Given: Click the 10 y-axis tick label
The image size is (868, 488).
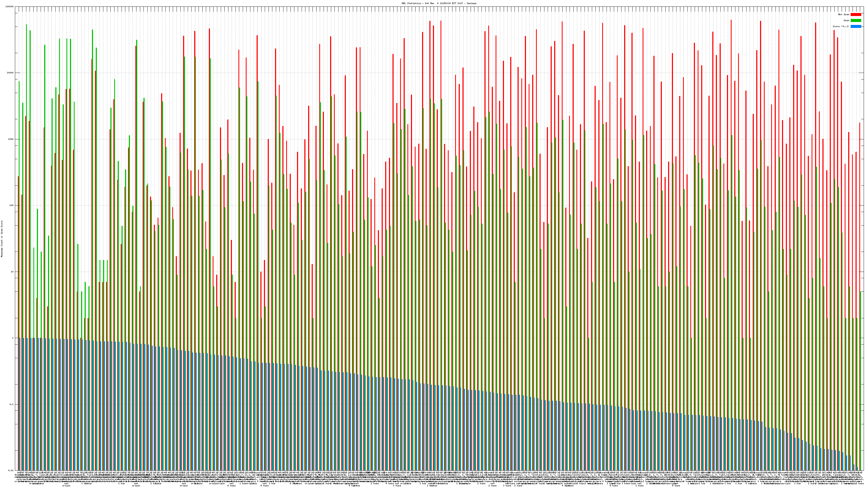Looking at the screenshot, I should pos(12,272).
